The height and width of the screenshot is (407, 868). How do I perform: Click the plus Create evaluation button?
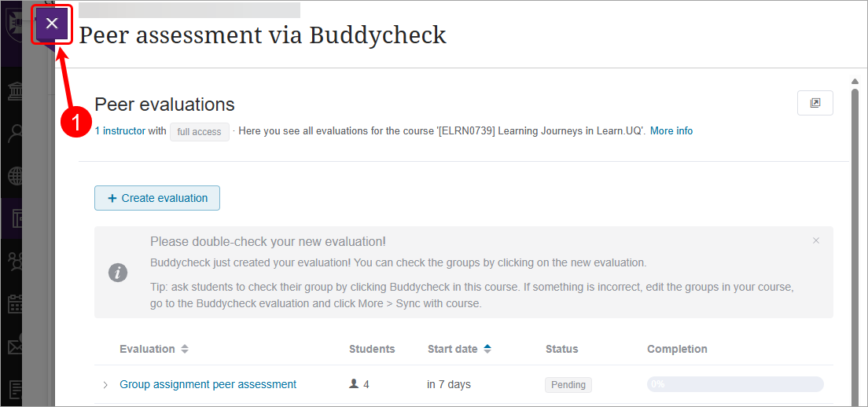tap(157, 198)
